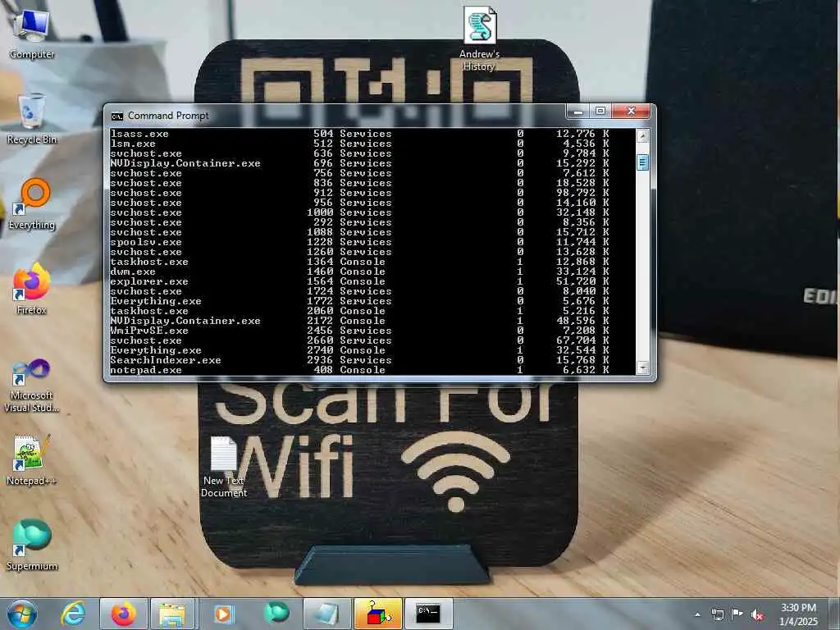Select the New Text Document file
The image size is (840, 630).
point(223,467)
